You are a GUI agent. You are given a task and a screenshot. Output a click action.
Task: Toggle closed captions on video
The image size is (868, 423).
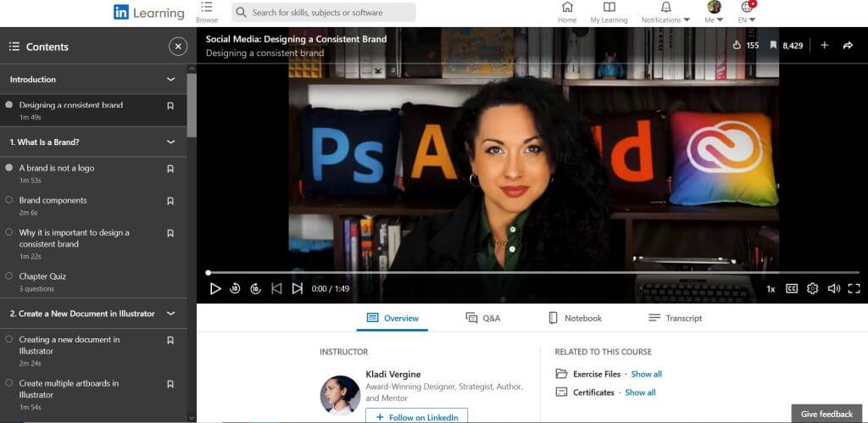(792, 288)
